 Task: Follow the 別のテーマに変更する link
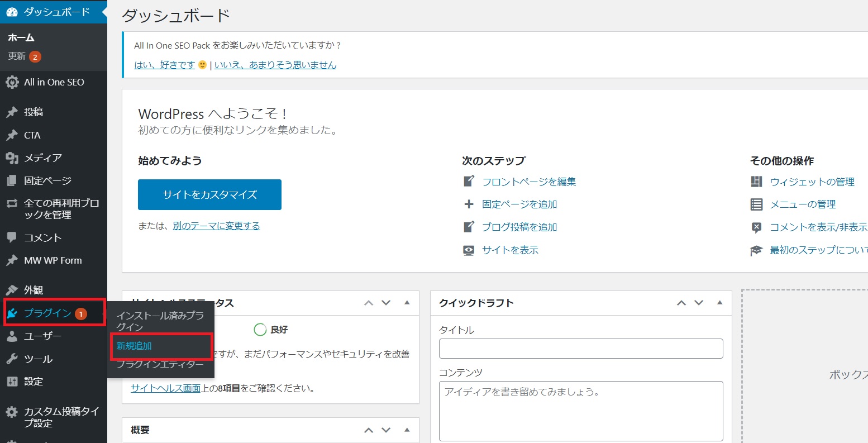[x=216, y=226]
